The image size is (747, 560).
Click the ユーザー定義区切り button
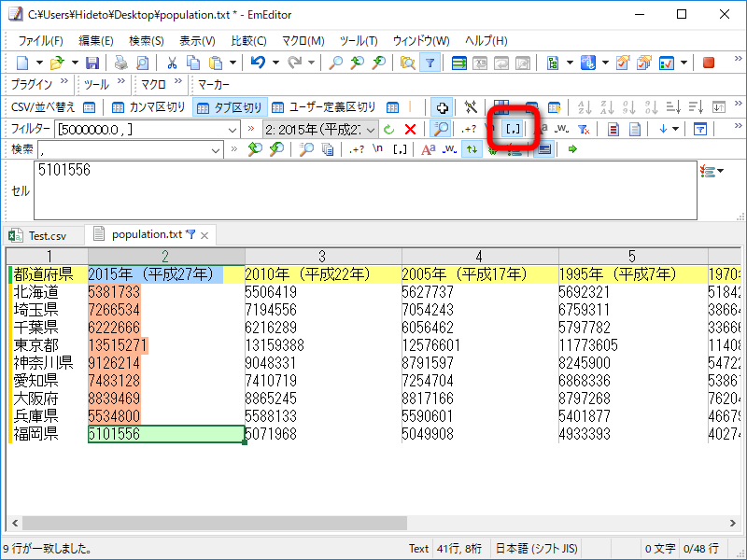pos(324,107)
